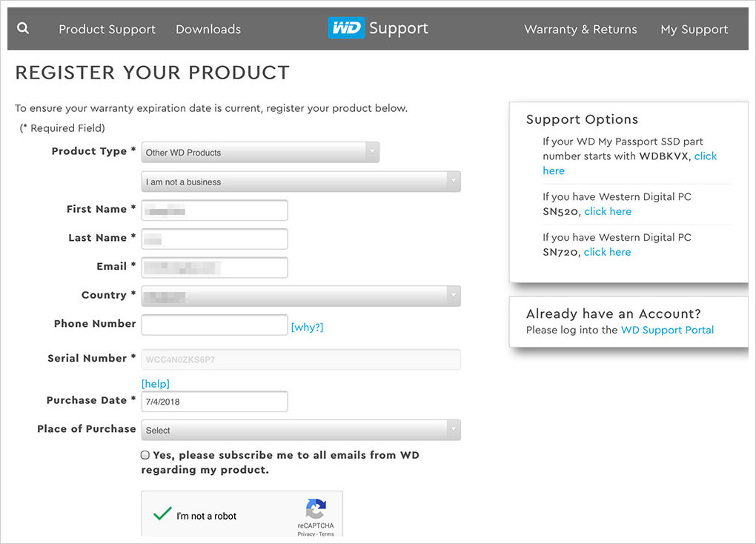
Task: Click the 'REGISTER YOUR PRODUCT' heading
Action: point(153,73)
